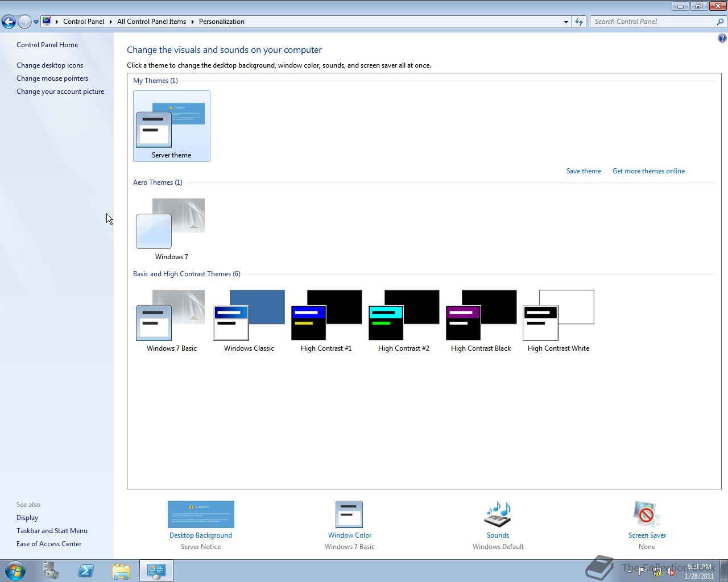Click the search magnifier icon
The width and height of the screenshot is (728, 582).
pos(721,22)
